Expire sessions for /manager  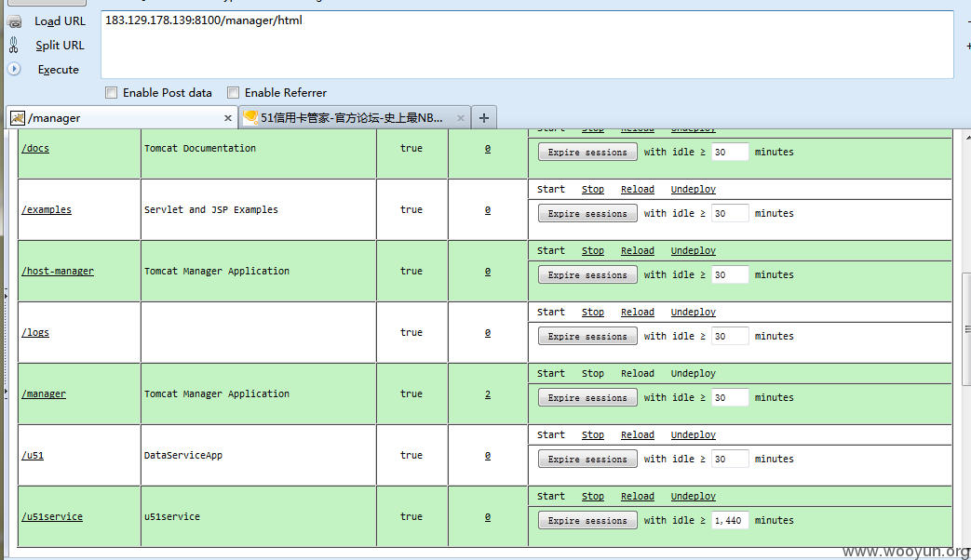click(587, 397)
